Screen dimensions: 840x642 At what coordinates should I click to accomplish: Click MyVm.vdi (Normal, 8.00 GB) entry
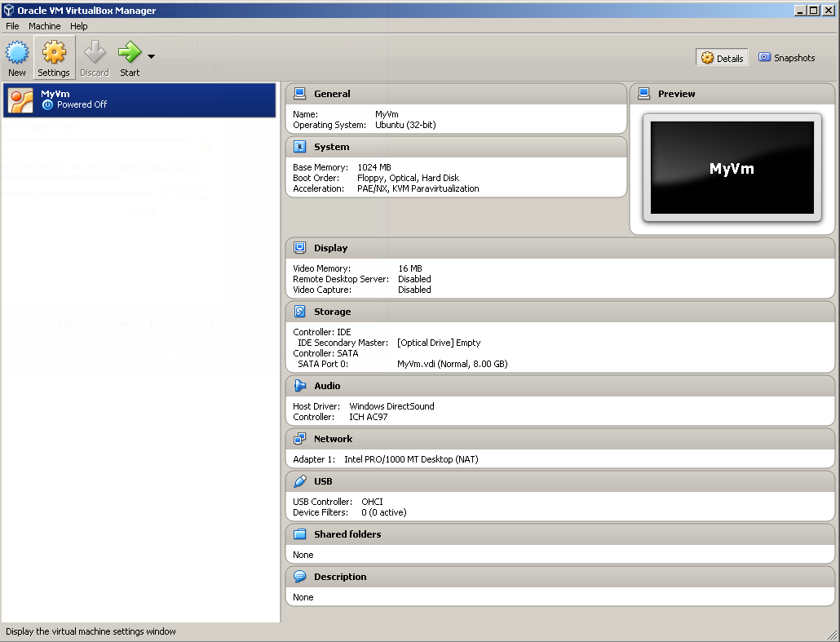tap(452, 364)
